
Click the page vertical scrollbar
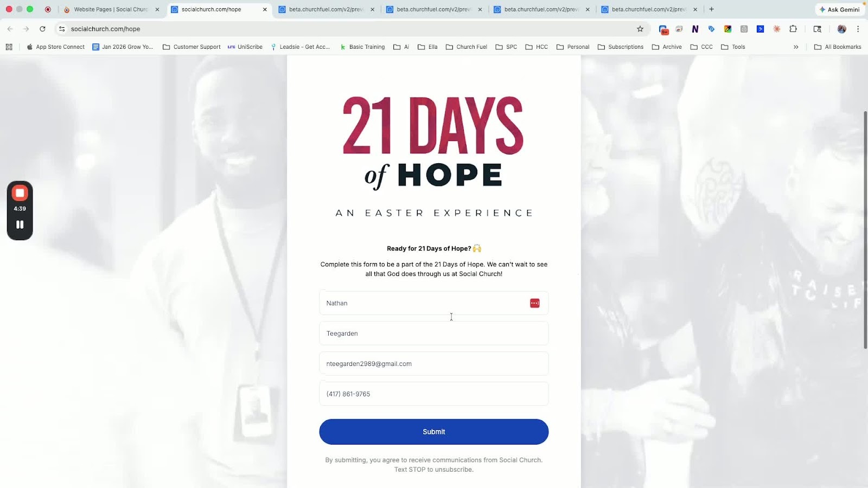coord(865,229)
